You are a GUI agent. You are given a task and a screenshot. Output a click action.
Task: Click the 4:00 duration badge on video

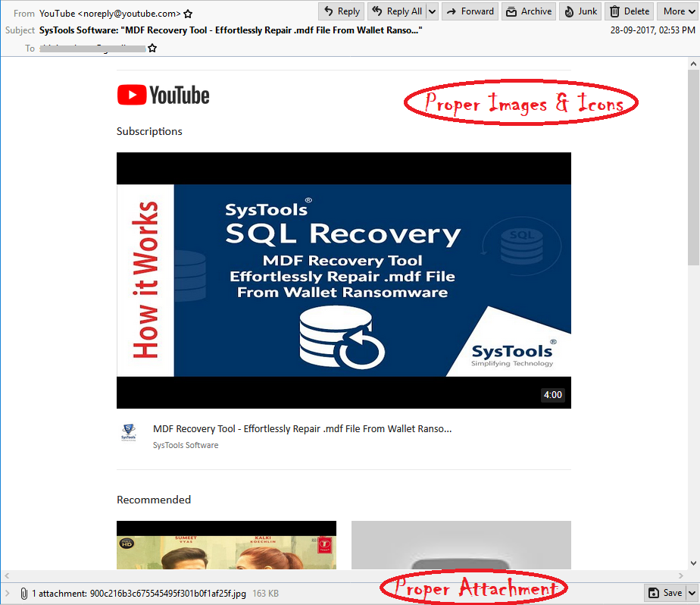click(x=553, y=394)
